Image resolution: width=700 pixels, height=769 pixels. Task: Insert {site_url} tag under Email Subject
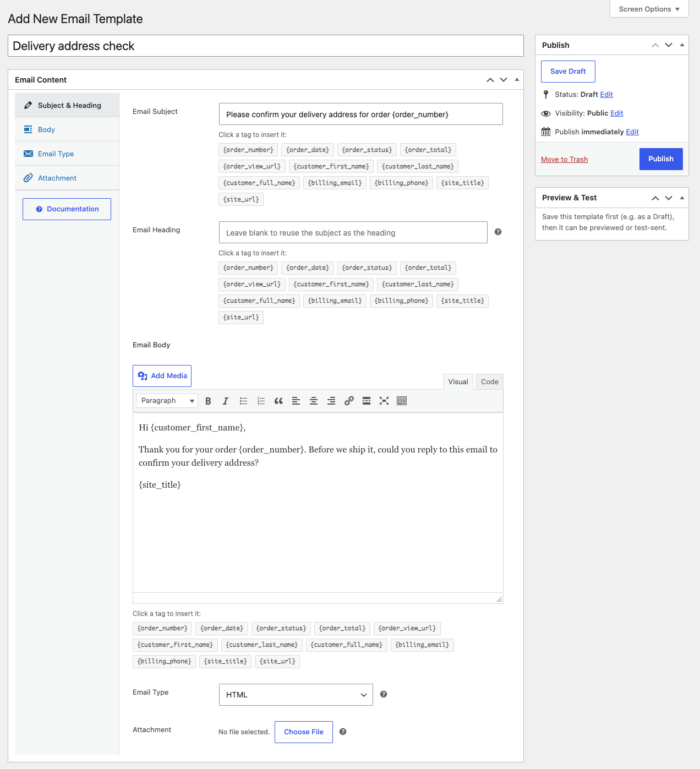tap(241, 199)
